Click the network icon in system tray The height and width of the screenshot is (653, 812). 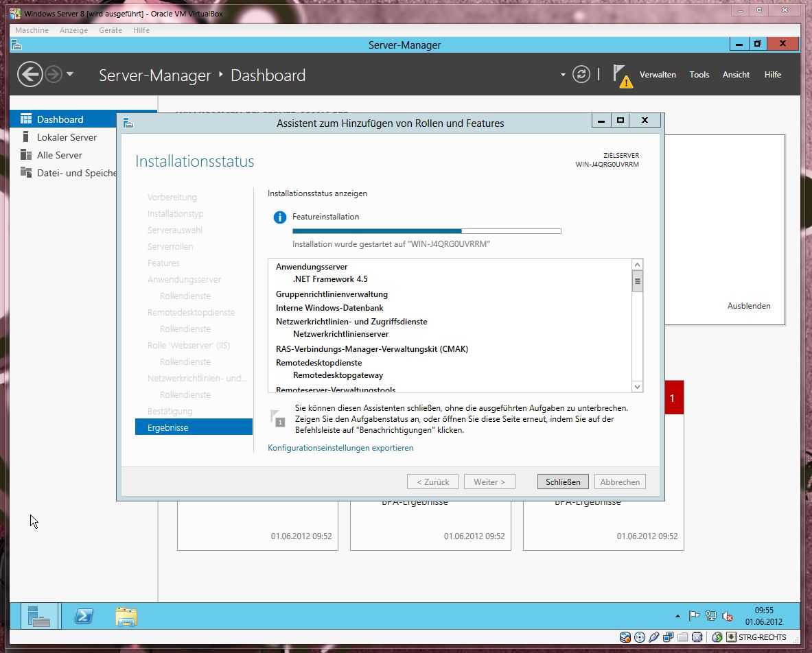click(711, 616)
